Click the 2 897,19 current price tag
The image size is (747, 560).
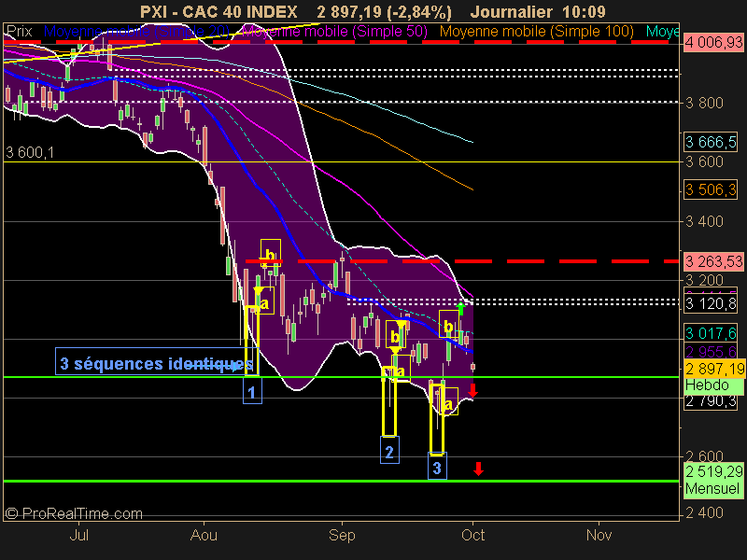(714, 369)
